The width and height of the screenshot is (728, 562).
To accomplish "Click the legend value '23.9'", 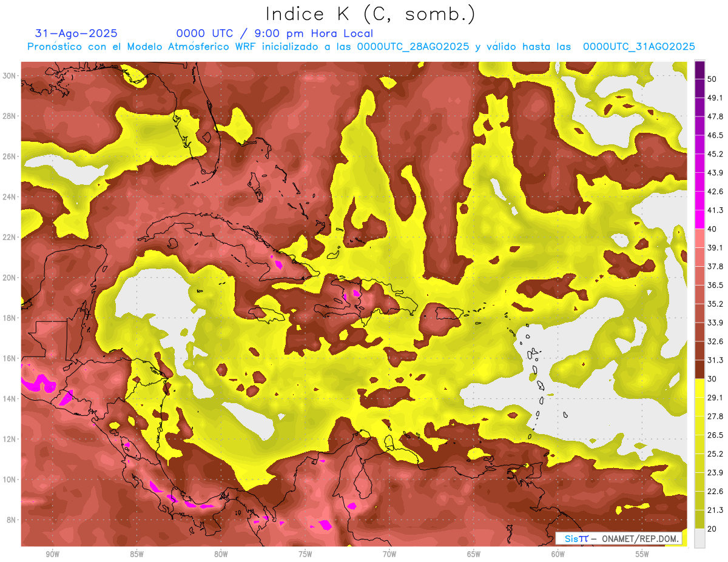I will [x=715, y=472].
